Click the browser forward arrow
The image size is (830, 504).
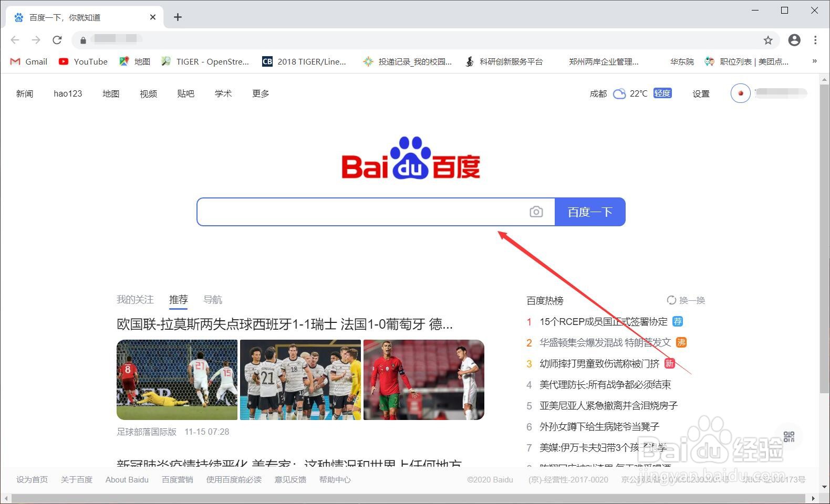coord(36,40)
